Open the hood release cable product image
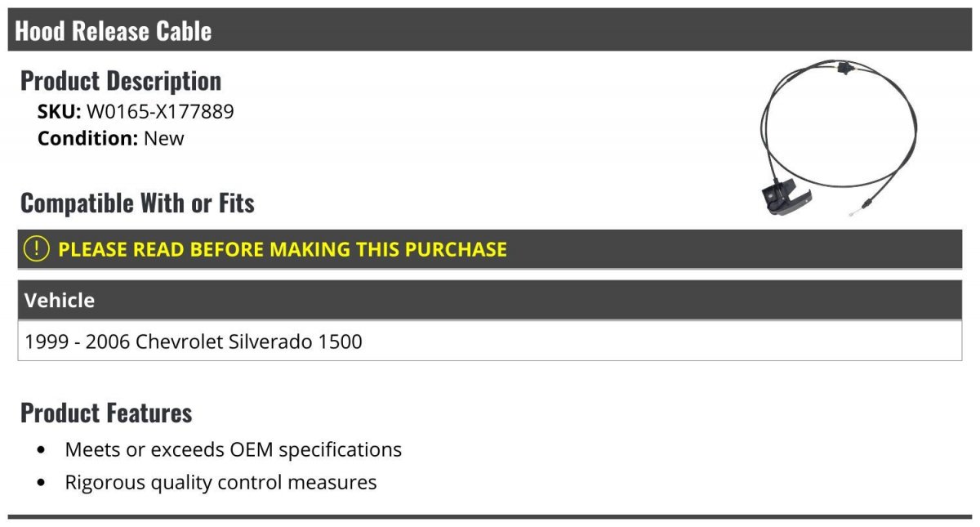This screenshot has width=980, height=527. point(839,138)
